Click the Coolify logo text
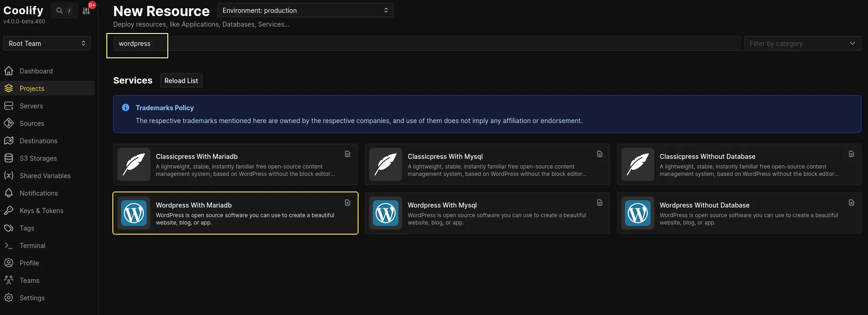Viewport: 868px width, 315px height. pos(23,10)
